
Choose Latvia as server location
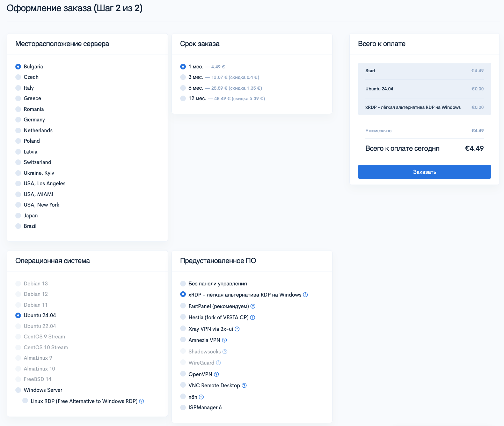tap(18, 152)
